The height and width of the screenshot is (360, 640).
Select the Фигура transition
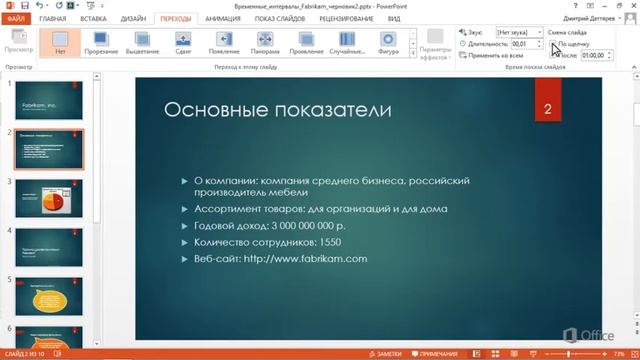tap(388, 42)
